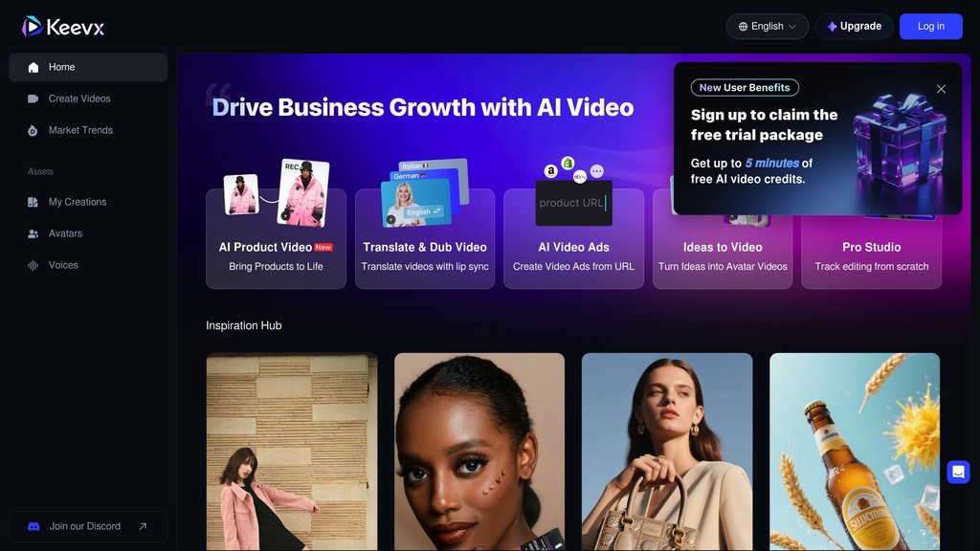The width and height of the screenshot is (980, 551).
Task: Select the Translate & Dub Video card
Action: tap(425, 238)
